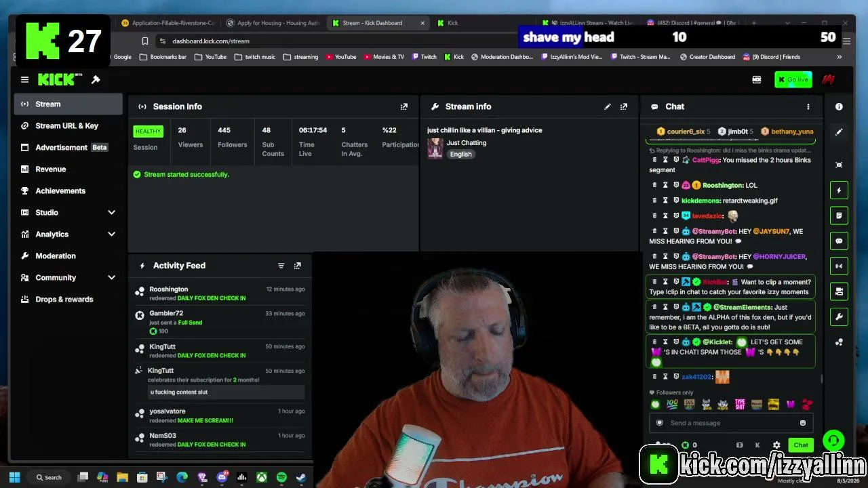Expand the Studio section chevron
This screenshot has width=868, height=488.
112,213
